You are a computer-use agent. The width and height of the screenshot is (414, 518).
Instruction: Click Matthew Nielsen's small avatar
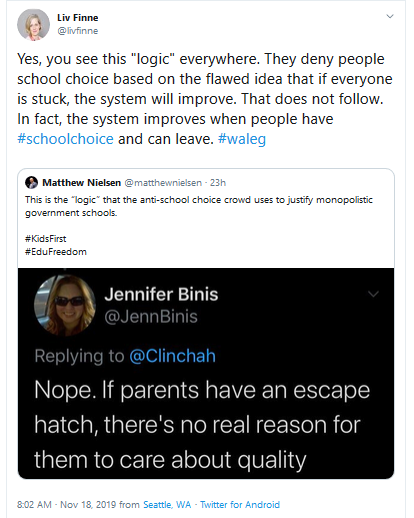point(31,182)
